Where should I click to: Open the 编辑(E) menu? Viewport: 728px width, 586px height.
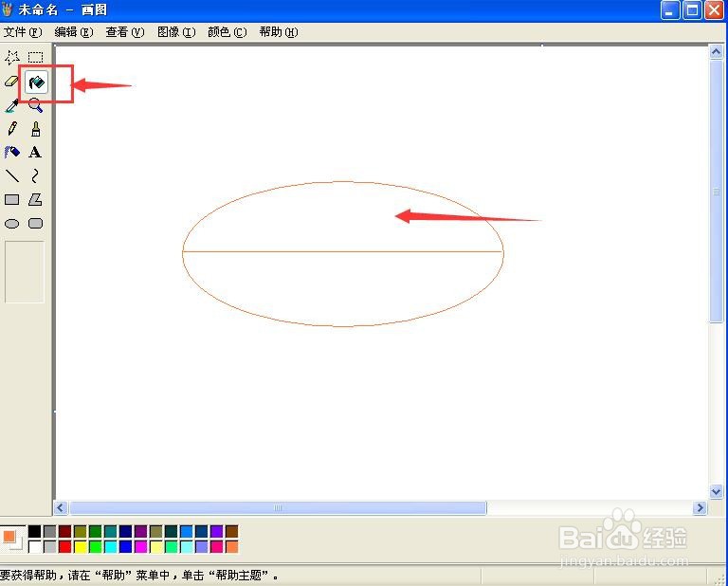tap(73, 32)
